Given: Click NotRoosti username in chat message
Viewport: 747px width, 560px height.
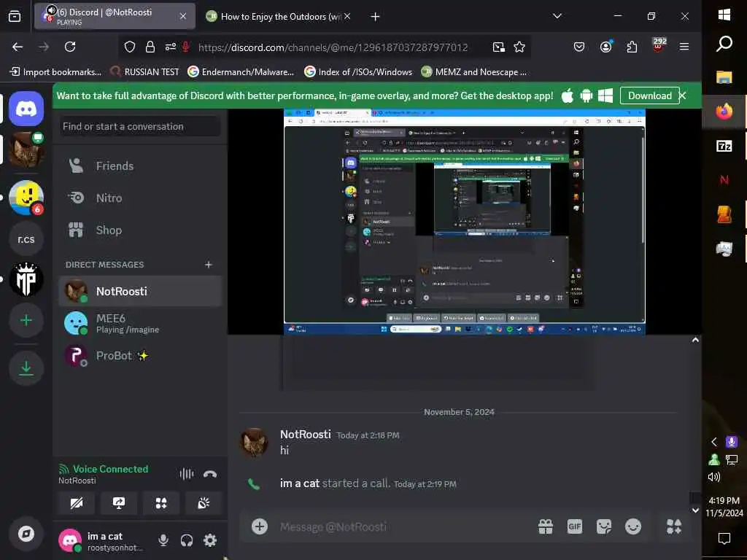Looking at the screenshot, I should click(x=306, y=435).
